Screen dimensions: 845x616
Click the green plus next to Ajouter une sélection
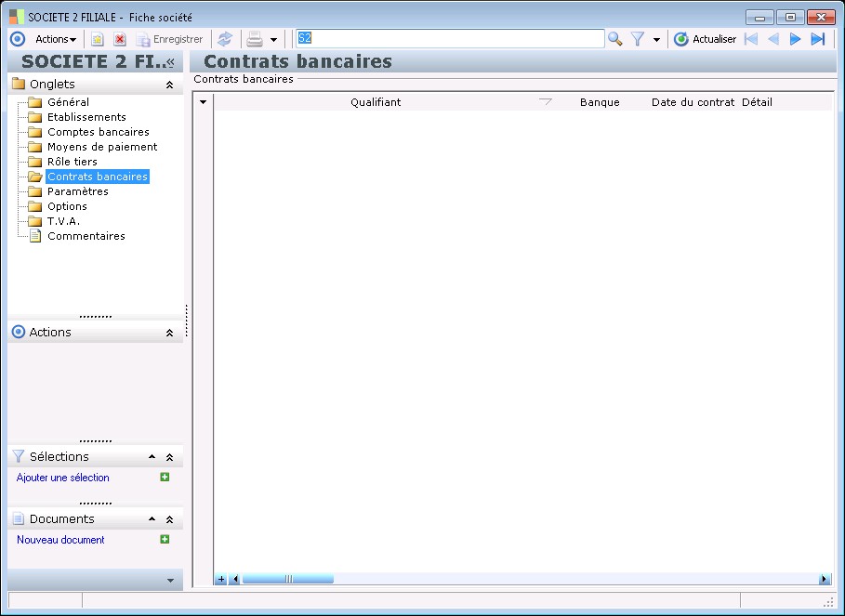pyautogui.click(x=165, y=477)
